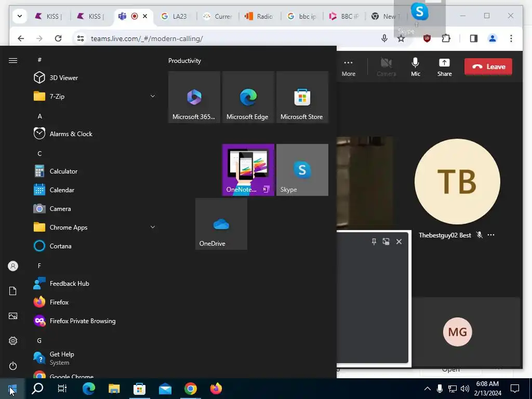Reload the Teams page

point(58,38)
